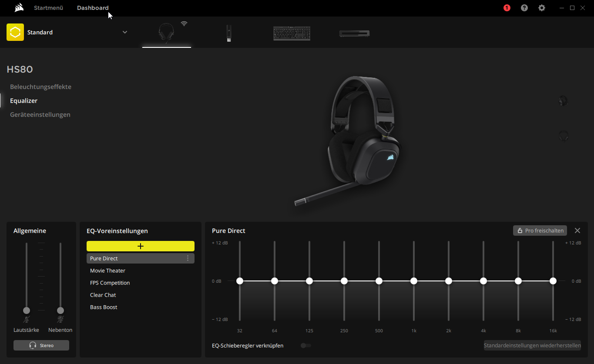Select the Pure Direct preset

tap(141, 258)
